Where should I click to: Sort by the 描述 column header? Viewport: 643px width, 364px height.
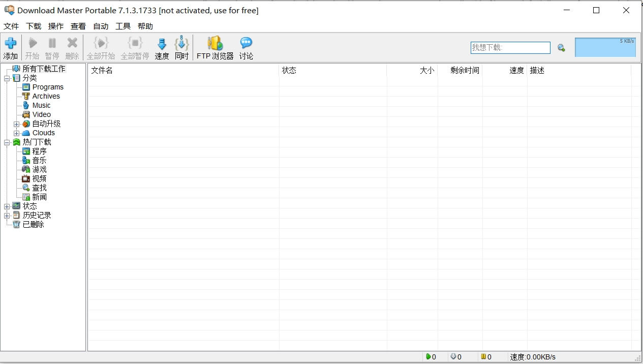click(x=579, y=71)
